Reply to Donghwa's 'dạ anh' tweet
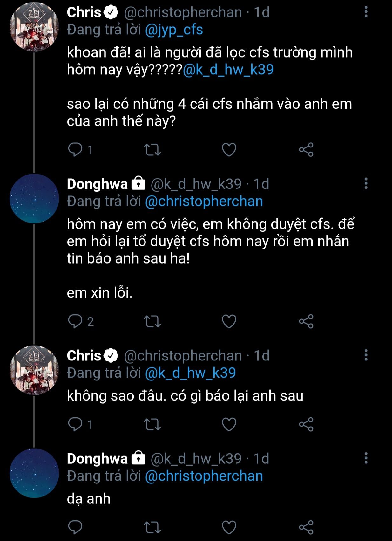Image resolution: width=392 pixels, height=541 pixels. pos(75,527)
